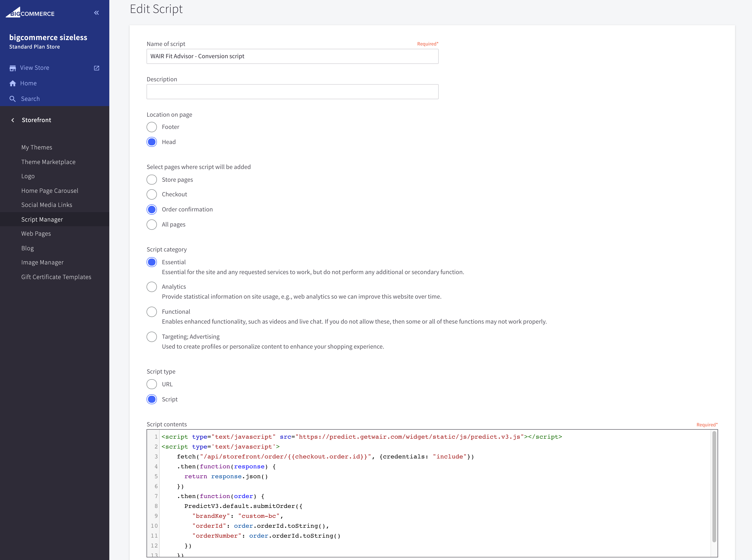Image resolution: width=752 pixels, height=560 pixels.
Task: Click the Search magnifier icon
Action: [x=12, y=99]
